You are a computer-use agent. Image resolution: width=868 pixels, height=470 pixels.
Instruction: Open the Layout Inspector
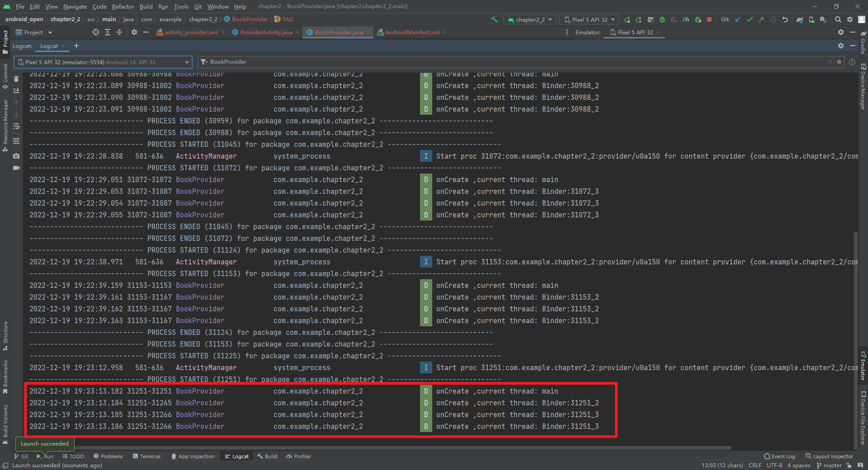[829, 456]
